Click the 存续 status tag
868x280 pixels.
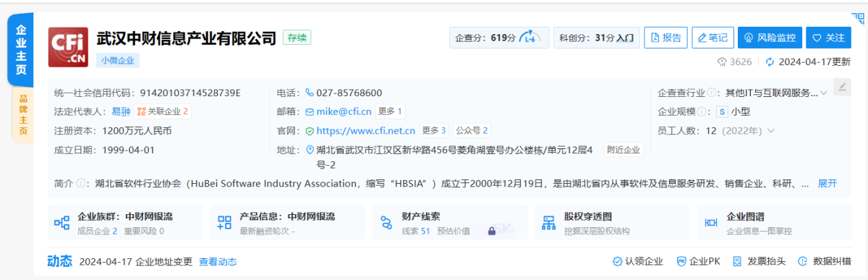(297, 38)
